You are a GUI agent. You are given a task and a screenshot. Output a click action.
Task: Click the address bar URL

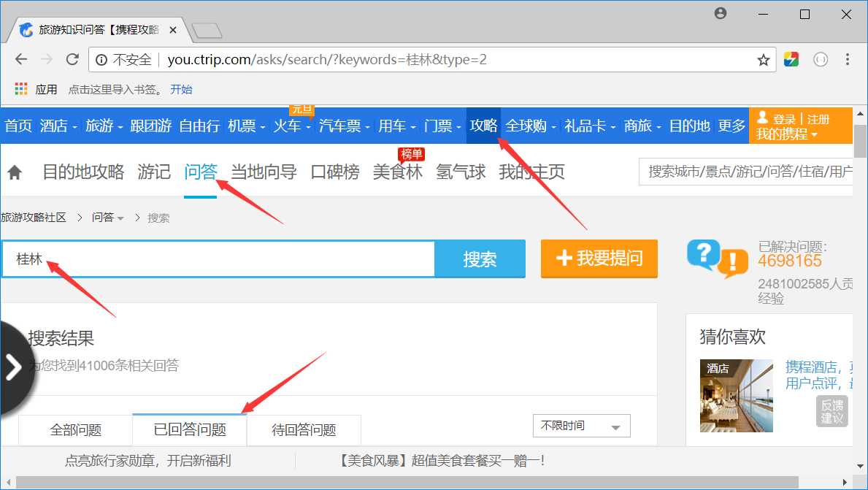[326, 60]
